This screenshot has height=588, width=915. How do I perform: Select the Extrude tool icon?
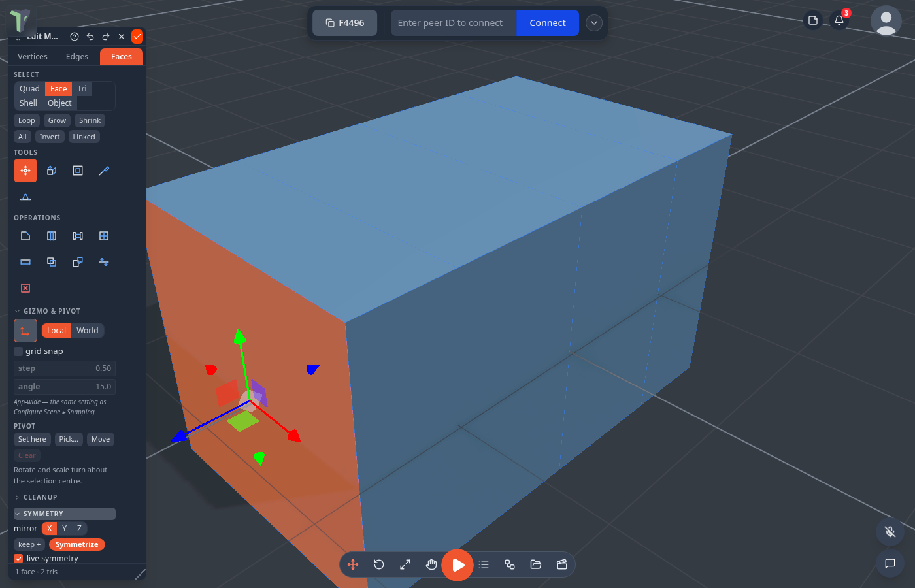52,171
